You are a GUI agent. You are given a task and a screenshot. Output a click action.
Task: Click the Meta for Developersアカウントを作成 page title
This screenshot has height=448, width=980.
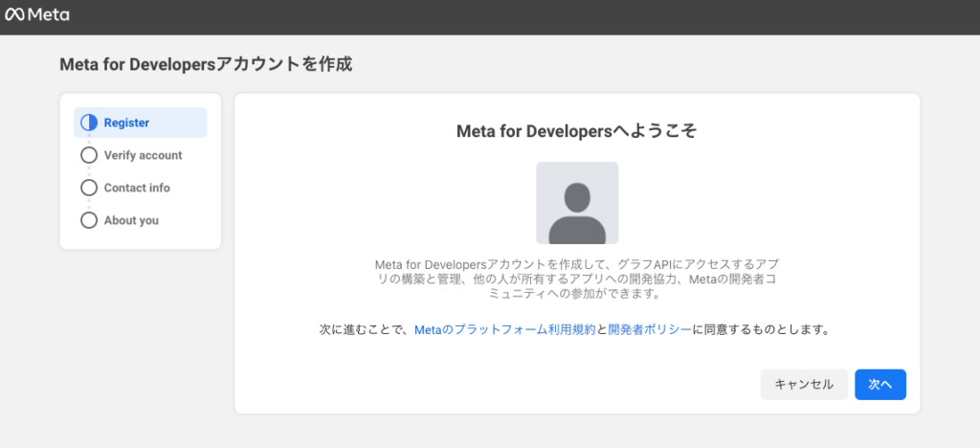pyautogui.click(x=206, y=65)
